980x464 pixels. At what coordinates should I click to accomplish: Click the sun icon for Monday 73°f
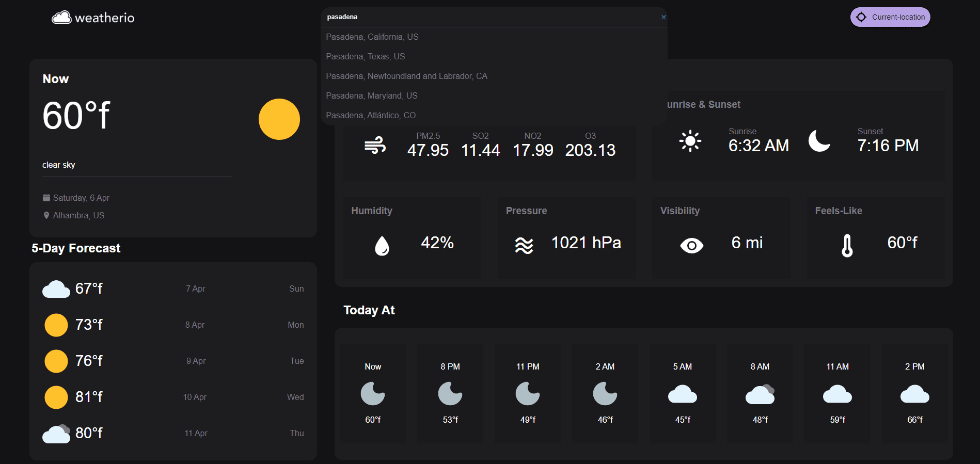pyautogui.click(x=56, y=325)
